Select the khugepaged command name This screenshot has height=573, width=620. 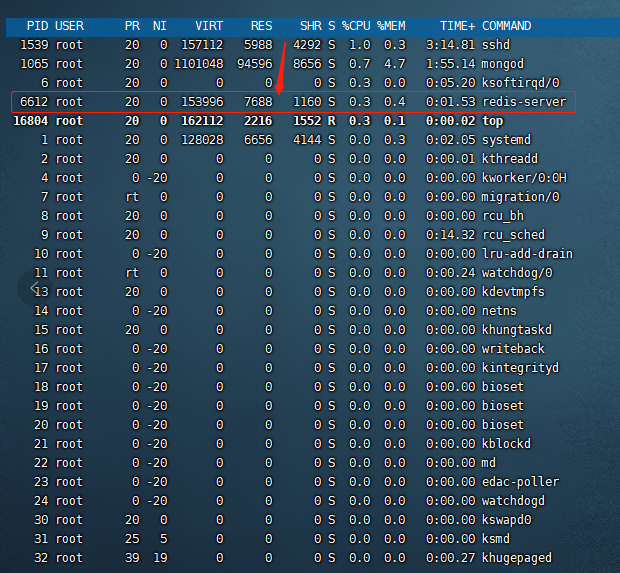click(517, 558)
